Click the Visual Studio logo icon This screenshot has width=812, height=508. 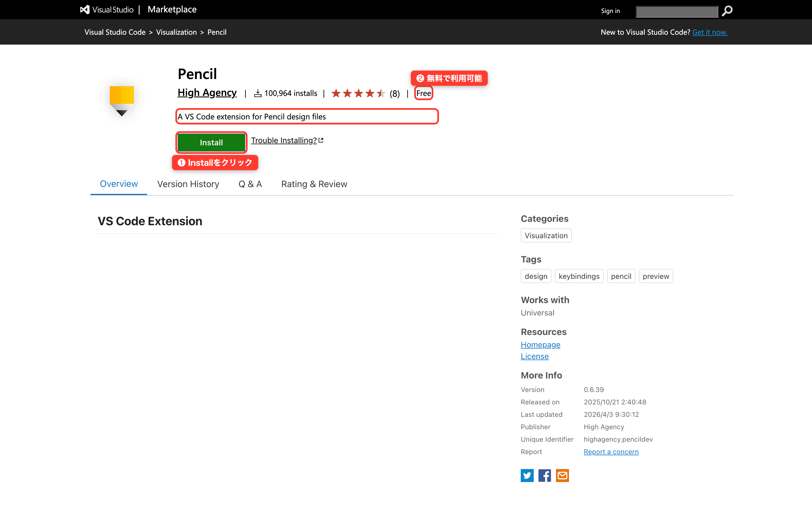85,9
